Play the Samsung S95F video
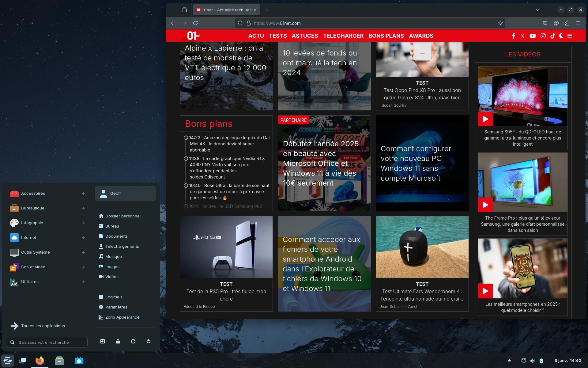This screenshot has width=588, height=368. (485, 119)
